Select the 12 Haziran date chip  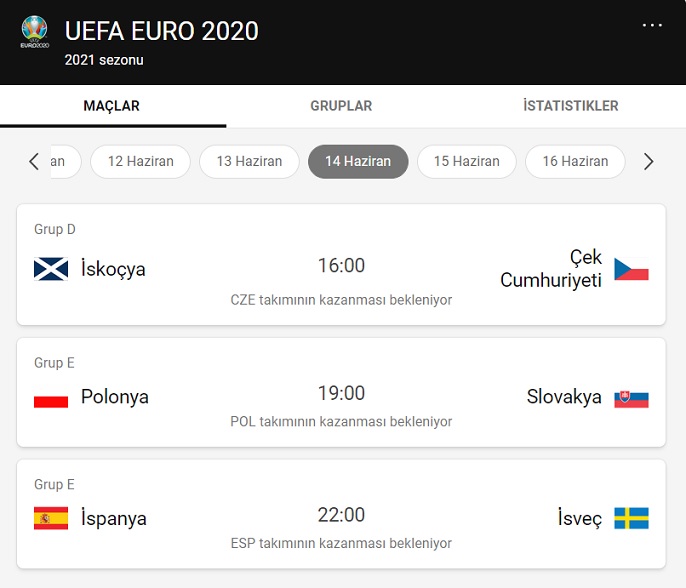140,161
